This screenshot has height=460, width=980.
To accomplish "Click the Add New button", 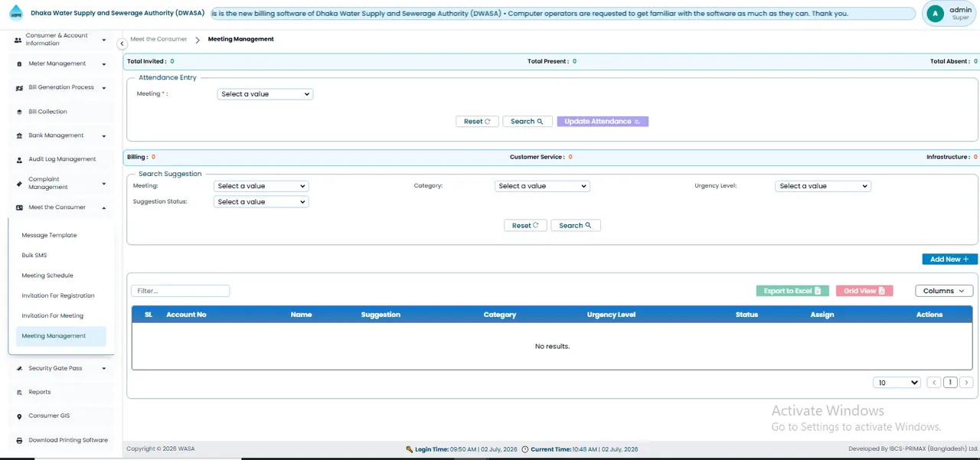I will point(949,259).
